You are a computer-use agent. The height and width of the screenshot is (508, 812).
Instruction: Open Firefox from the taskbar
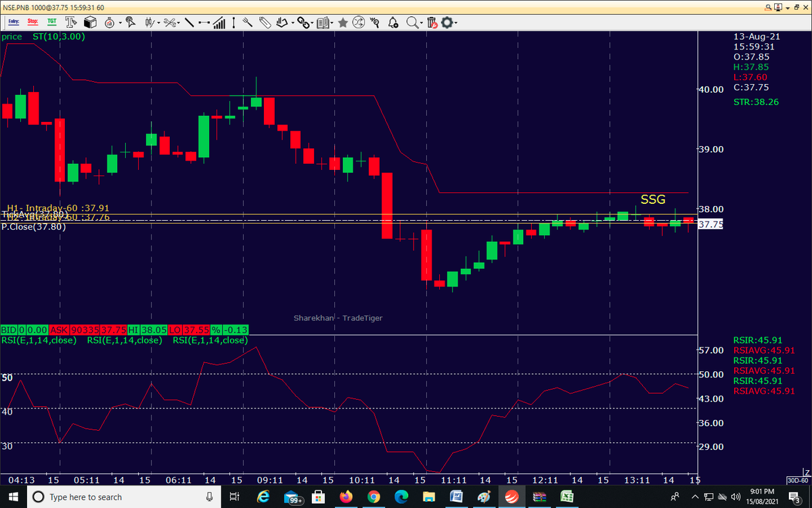[346, 497]
